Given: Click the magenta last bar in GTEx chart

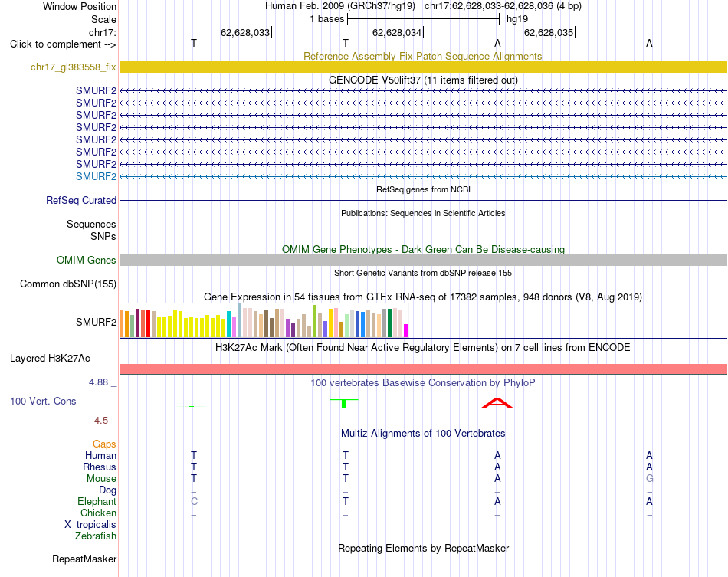Looking at the screenshot, I should tap(406, 330).
